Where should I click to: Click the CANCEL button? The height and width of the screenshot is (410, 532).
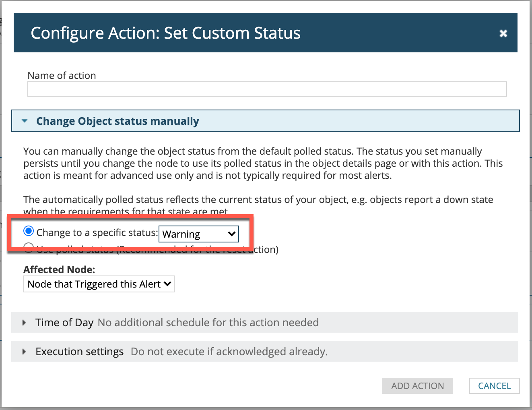click(494, 386)
